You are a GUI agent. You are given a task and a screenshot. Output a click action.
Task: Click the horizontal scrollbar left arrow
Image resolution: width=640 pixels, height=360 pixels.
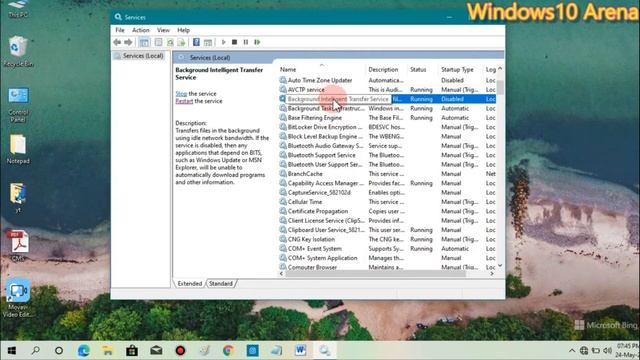pyautogui.click(x=282, y=274)
